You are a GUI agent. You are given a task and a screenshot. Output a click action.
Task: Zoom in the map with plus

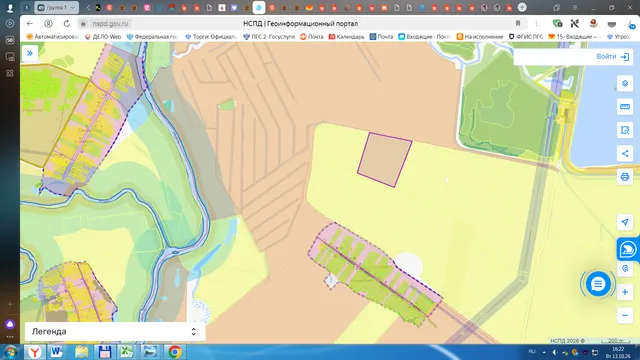point(624,292)
